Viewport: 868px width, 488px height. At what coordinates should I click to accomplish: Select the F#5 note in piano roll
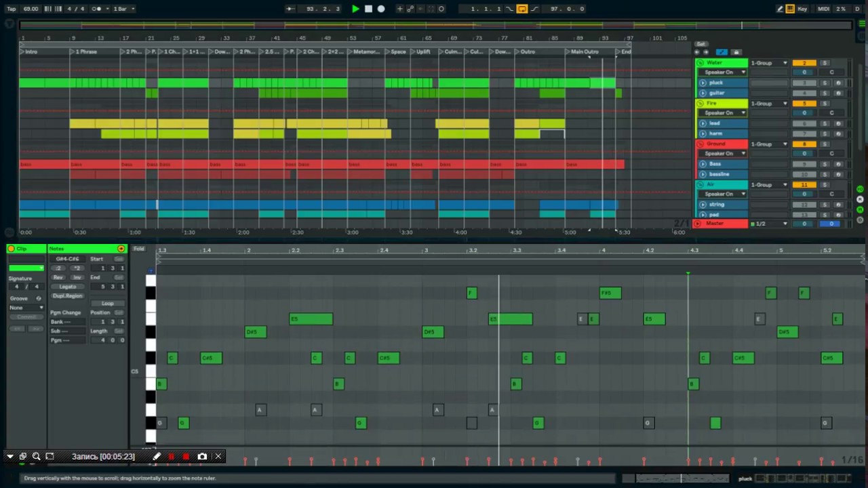(610, 293)
